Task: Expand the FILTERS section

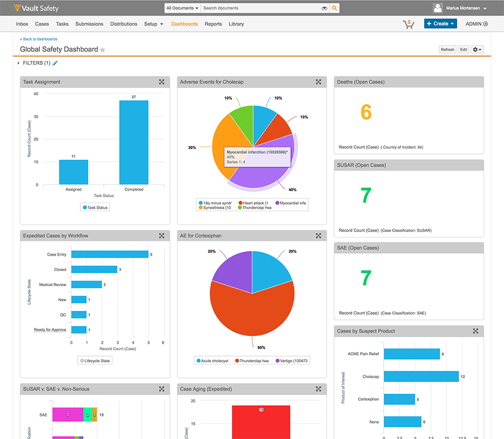Action: coord(18,63)
